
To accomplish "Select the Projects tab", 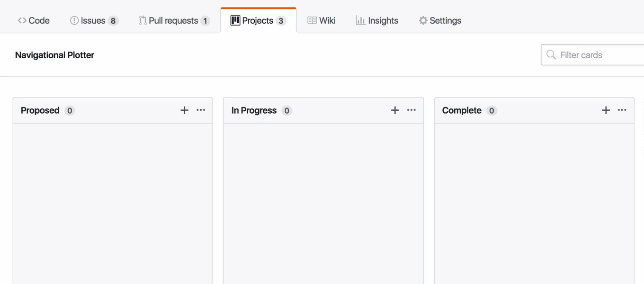I will point(258,20).
